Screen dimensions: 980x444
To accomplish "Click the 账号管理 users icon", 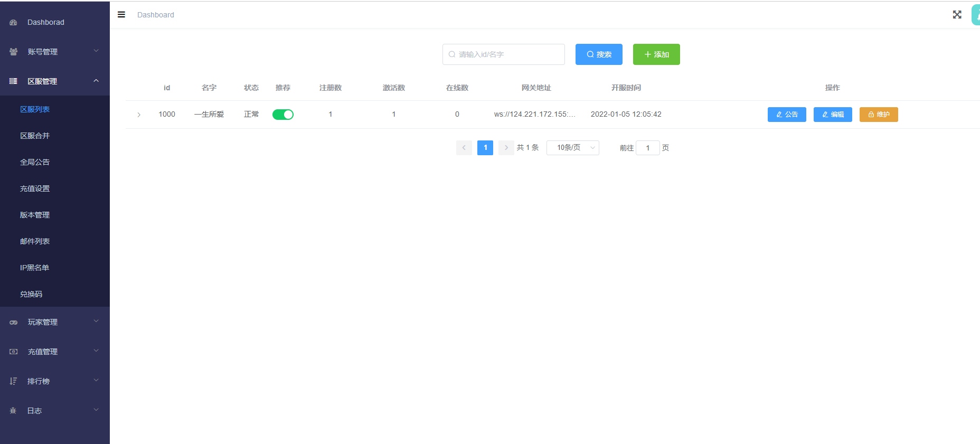I will tap(13, 52).
